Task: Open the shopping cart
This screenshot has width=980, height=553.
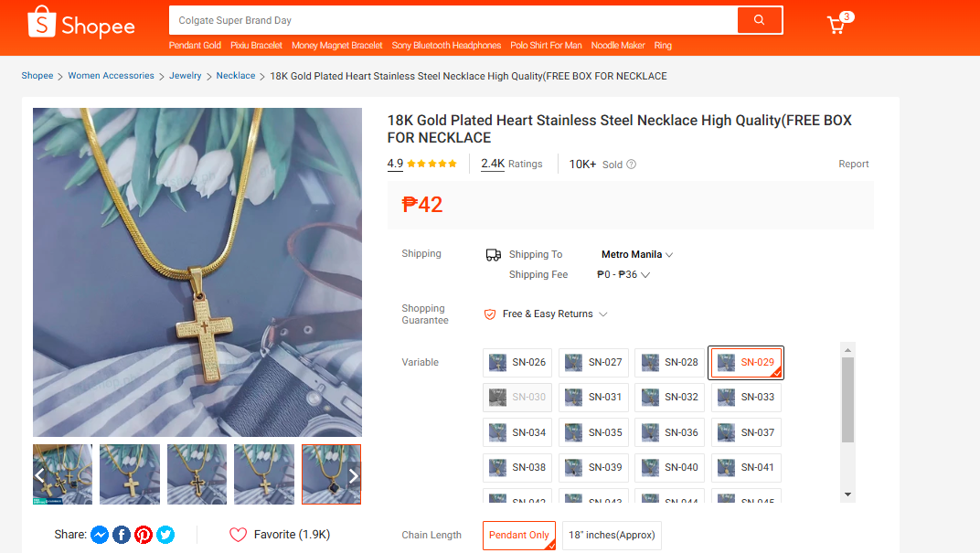Action: click(836, 25)
